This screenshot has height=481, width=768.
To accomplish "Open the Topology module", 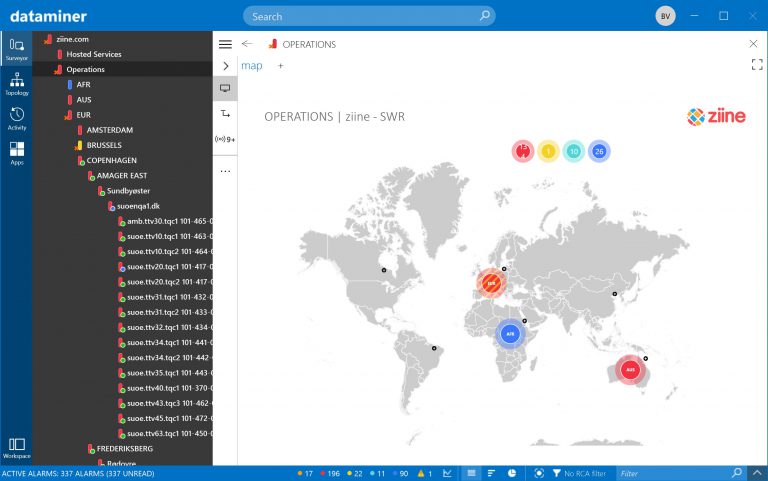I will coord(16,84).
